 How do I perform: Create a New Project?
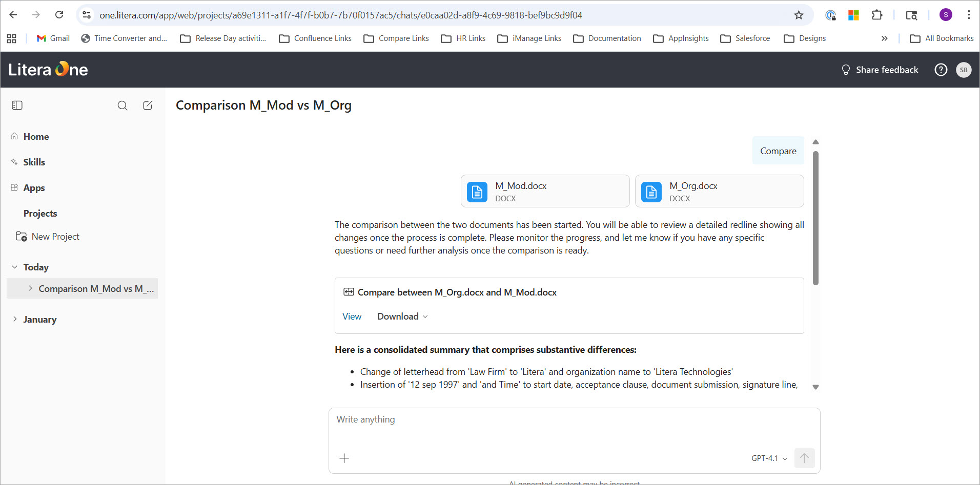[48, 237]
